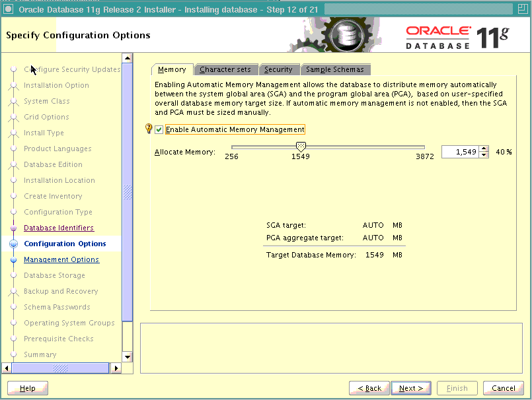Select the Security tab

click(x=279, y=69)
